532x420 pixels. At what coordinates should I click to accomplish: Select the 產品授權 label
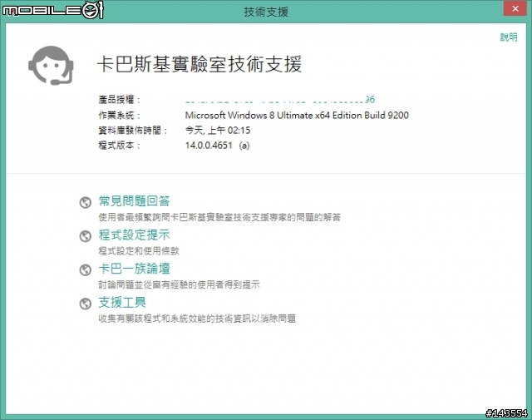click(120, 100)
